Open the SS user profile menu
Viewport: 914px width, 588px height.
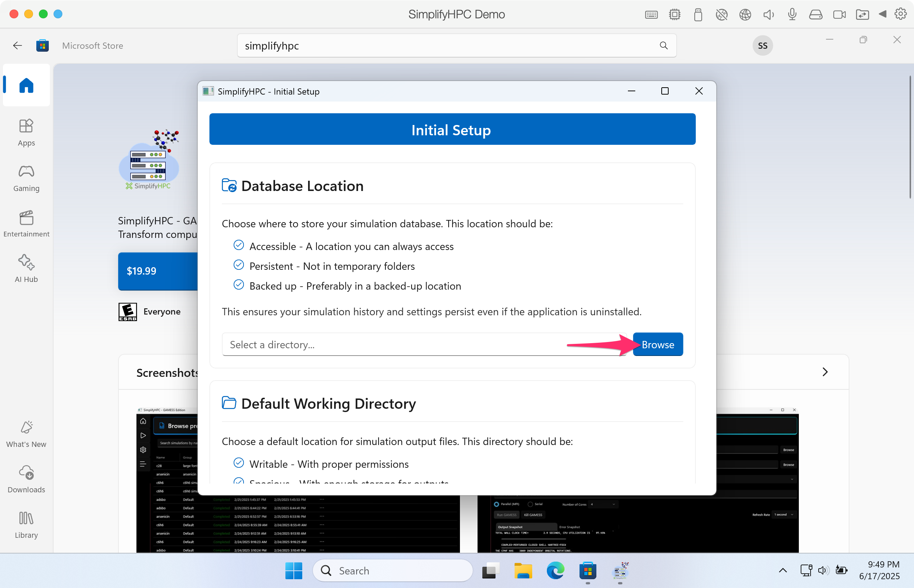tap(762, 45)
